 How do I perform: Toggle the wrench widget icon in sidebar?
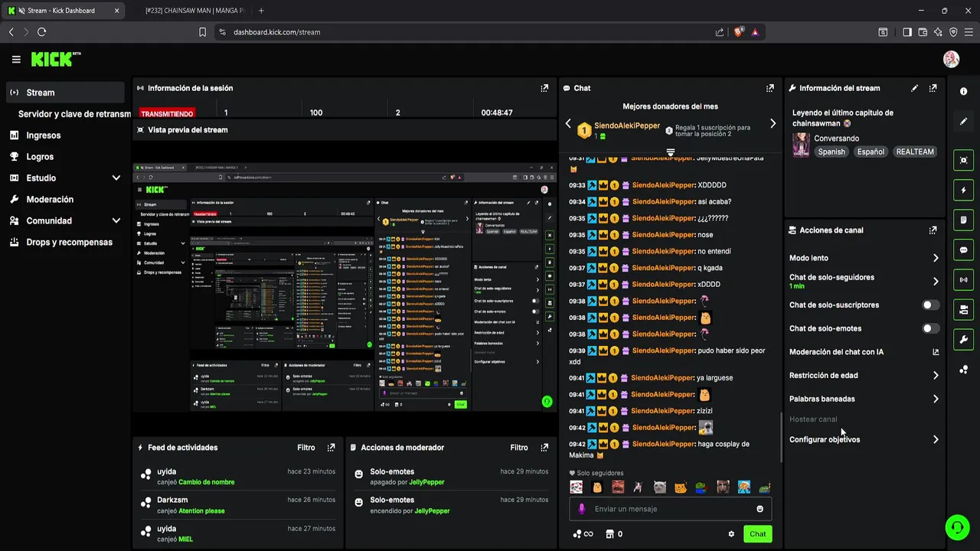[963, 339]
